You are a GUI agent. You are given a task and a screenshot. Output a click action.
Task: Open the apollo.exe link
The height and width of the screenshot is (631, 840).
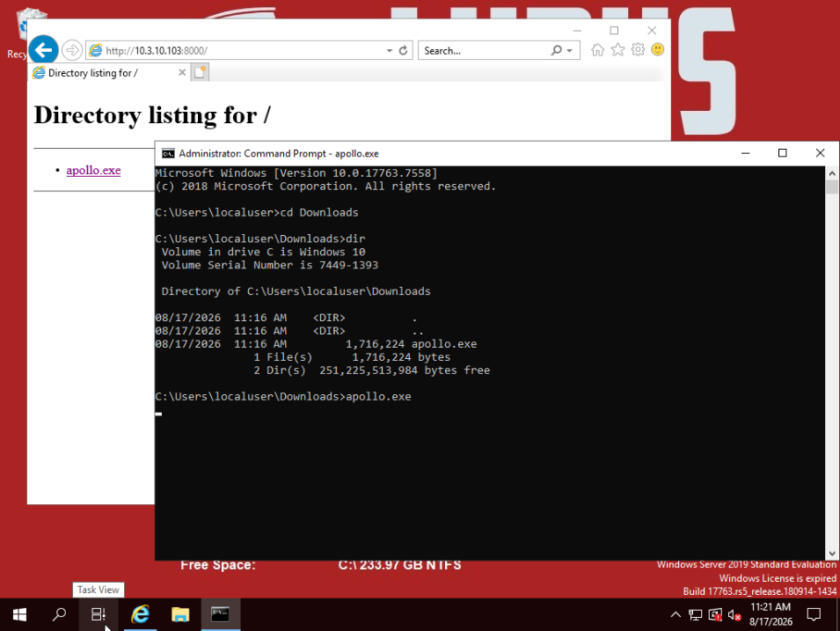[93, 170]
